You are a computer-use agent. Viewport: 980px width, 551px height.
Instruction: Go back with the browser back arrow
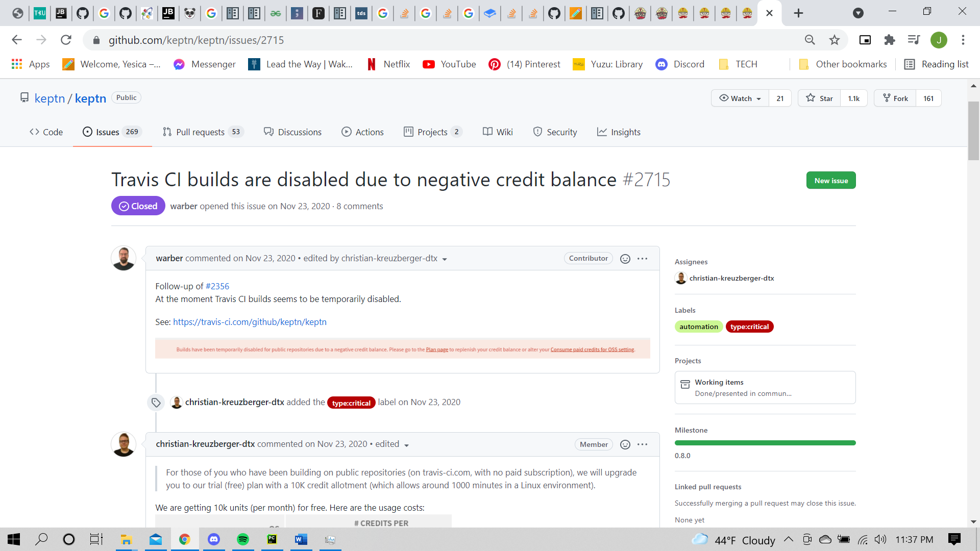(x=17, y=40)
